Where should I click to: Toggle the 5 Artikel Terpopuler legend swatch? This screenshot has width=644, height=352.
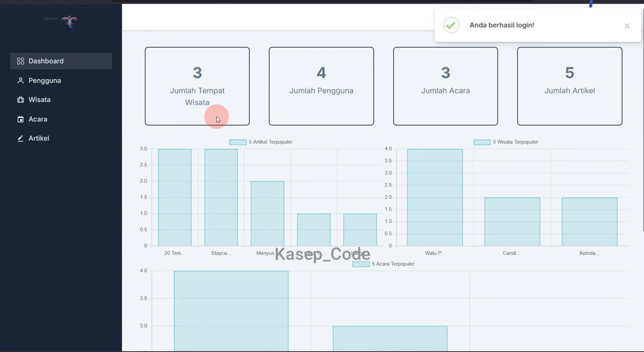[238, 142]
